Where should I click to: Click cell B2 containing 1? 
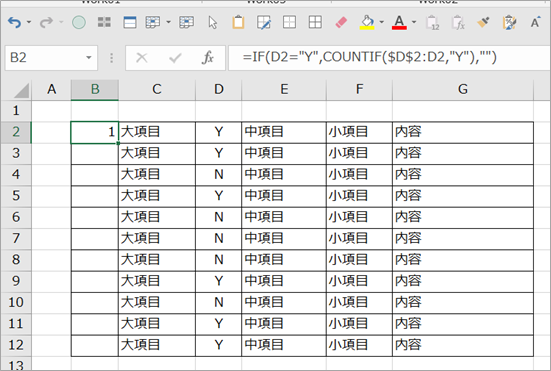(x=95, y=132)
